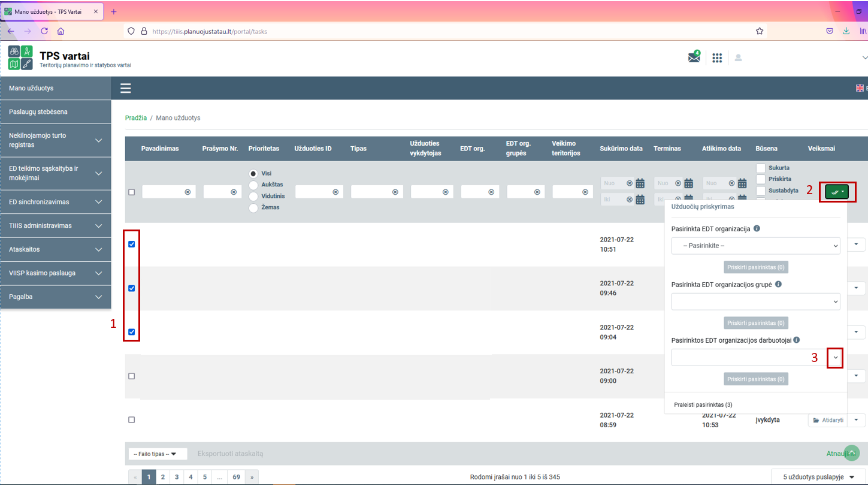Expand Ataskaitos sidebar item
The width and height of the screenshot is (868, 486).
(56, 249)
